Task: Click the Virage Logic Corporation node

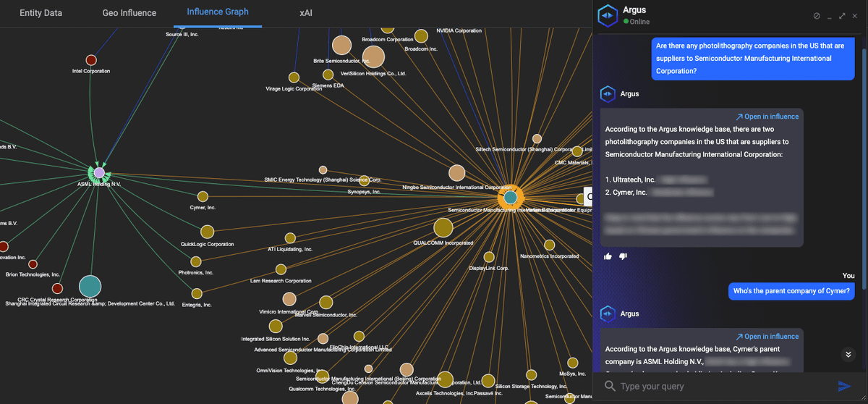Action: pyautogui.click(x=294, y=77)
